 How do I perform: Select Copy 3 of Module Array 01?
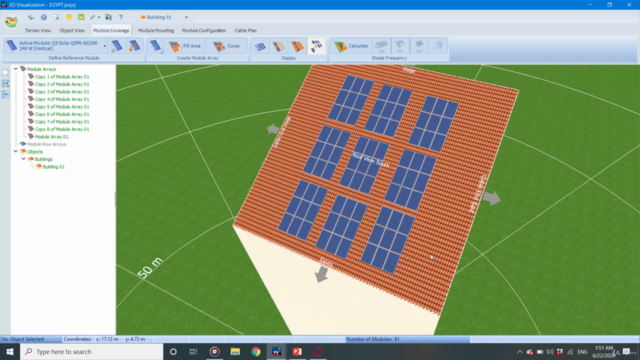click(62, 91)
